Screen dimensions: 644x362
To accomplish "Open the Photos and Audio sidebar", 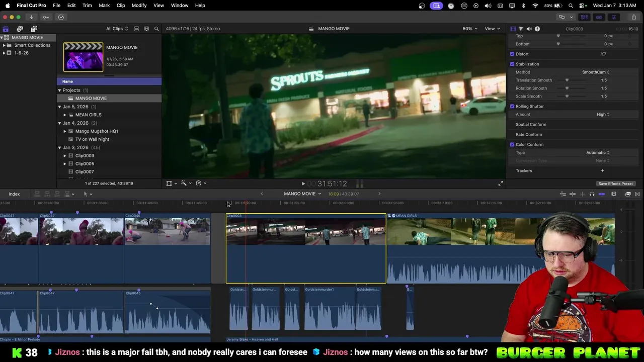I will 20,29.
